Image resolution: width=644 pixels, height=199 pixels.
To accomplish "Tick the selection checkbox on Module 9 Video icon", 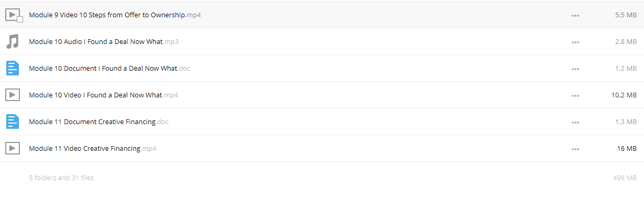I will (20, 20).
